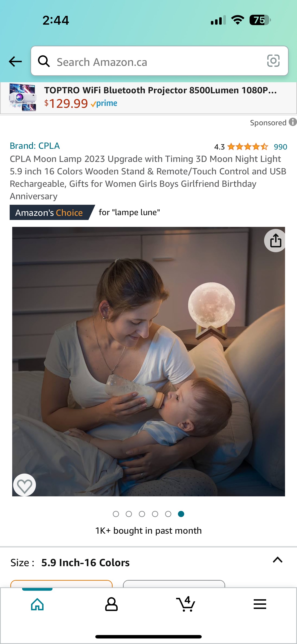Select third image carousel dot
This screenshot has width=297, height=644.
pos(142,514)
